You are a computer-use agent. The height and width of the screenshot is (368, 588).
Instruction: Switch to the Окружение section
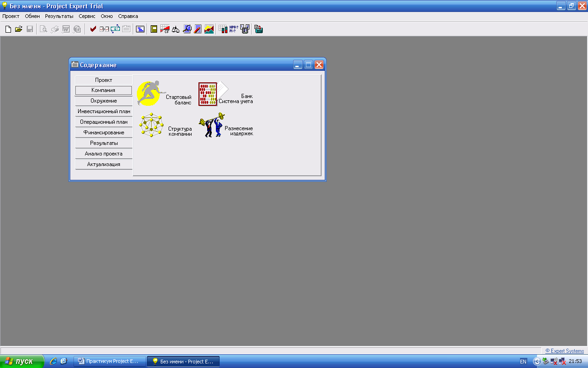103,101
